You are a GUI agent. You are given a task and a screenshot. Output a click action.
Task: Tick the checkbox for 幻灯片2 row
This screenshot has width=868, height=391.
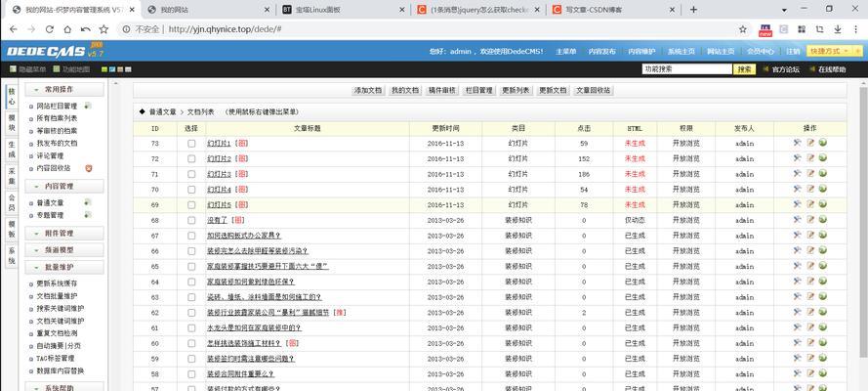(191, 158)
